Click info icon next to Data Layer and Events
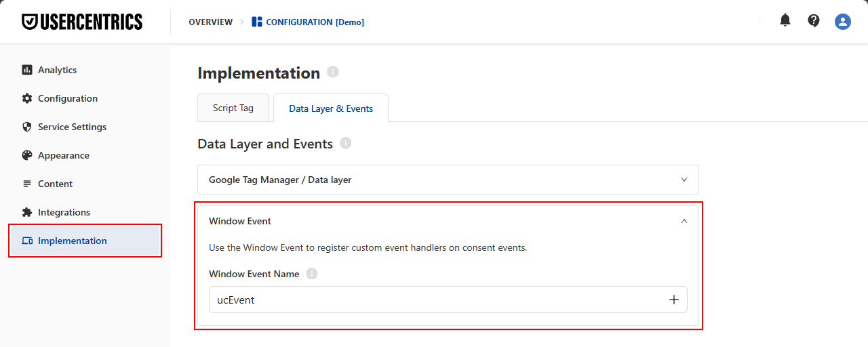This screenshot has height=347, width=868. pyautogui.click(x=345, y=143)
